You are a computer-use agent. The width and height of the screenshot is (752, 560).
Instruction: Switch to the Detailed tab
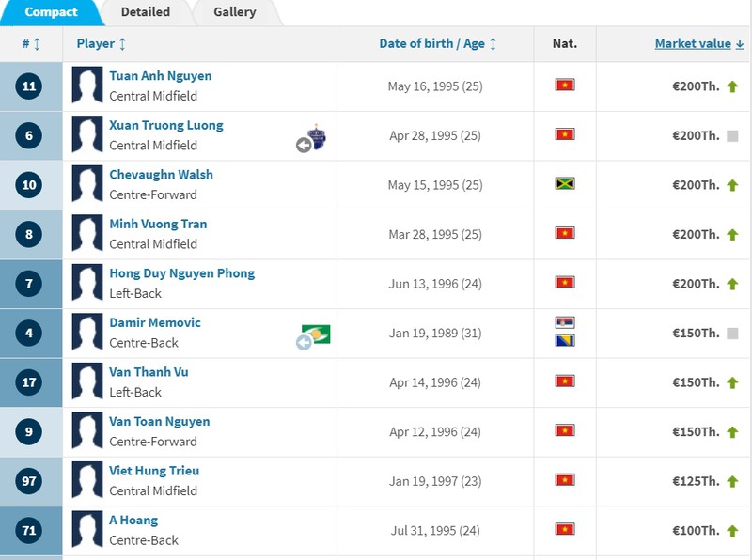146,12
